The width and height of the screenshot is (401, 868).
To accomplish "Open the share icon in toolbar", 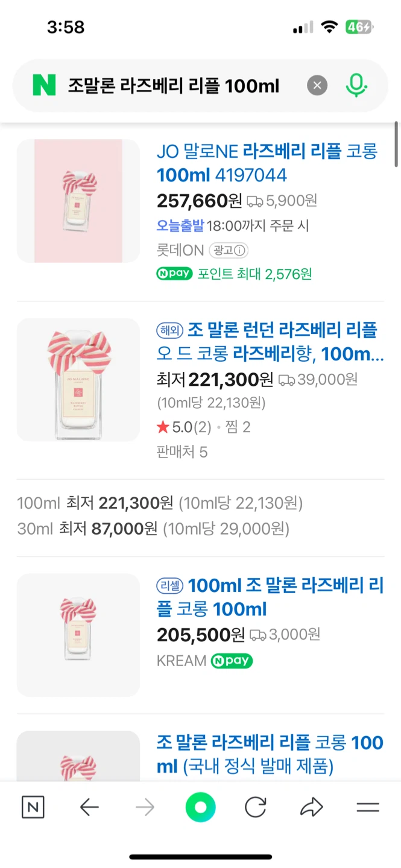I will 312,807.
